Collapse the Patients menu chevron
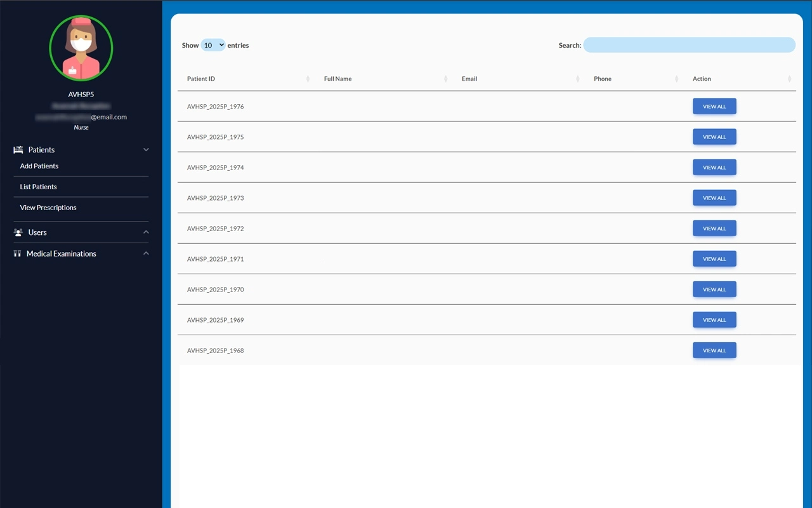The height and width of the screenshot is (508, 812). pyautogui.click(x=146, y=150)
